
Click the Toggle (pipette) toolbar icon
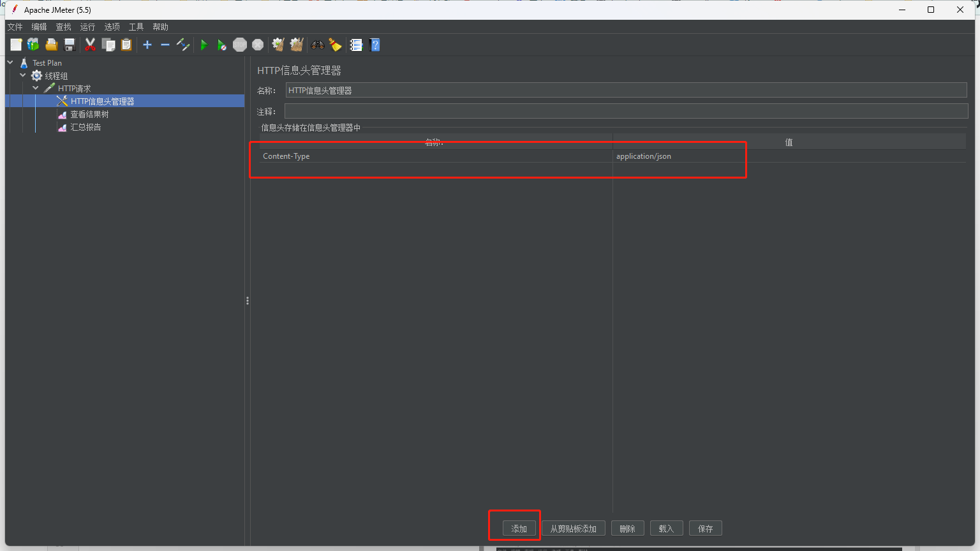tap(183, 45)
